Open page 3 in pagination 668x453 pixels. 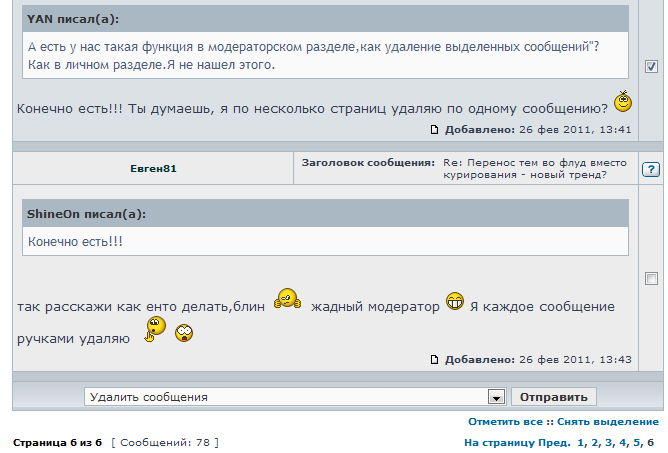608,443
